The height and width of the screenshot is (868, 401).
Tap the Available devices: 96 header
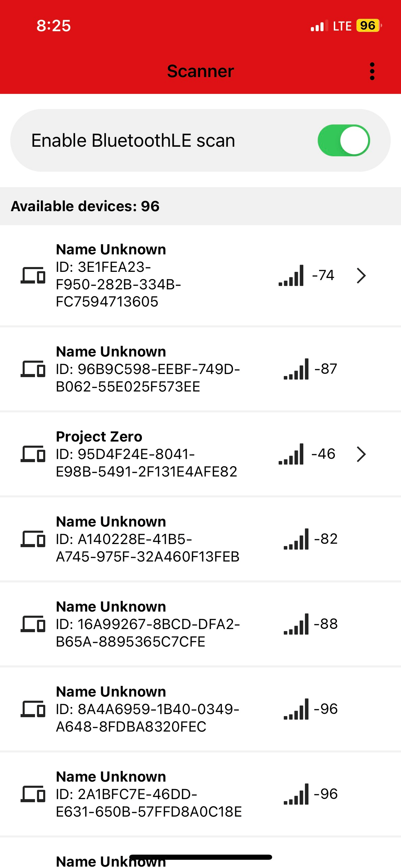pos(85,206)
